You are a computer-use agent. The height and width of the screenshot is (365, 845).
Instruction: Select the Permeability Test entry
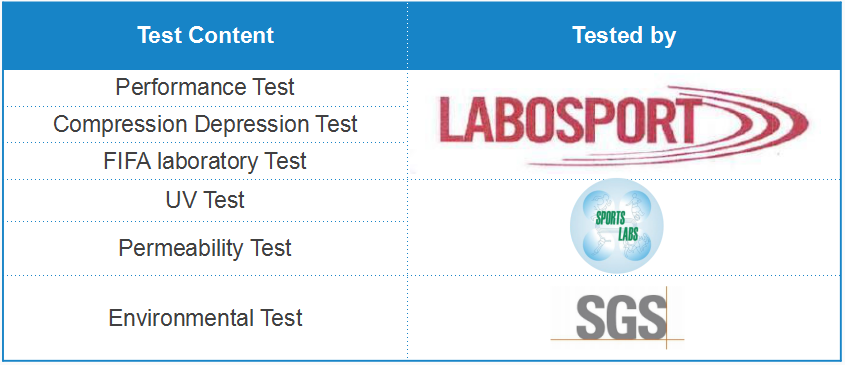205,248
